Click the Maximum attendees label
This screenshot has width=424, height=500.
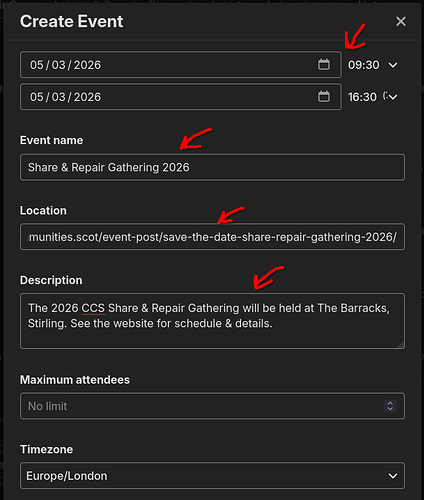click(x=75, y=380)
